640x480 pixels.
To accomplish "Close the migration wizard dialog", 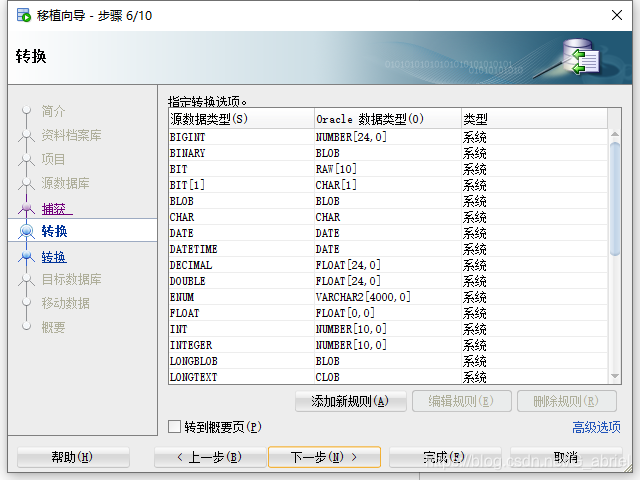I will point(617,15).
